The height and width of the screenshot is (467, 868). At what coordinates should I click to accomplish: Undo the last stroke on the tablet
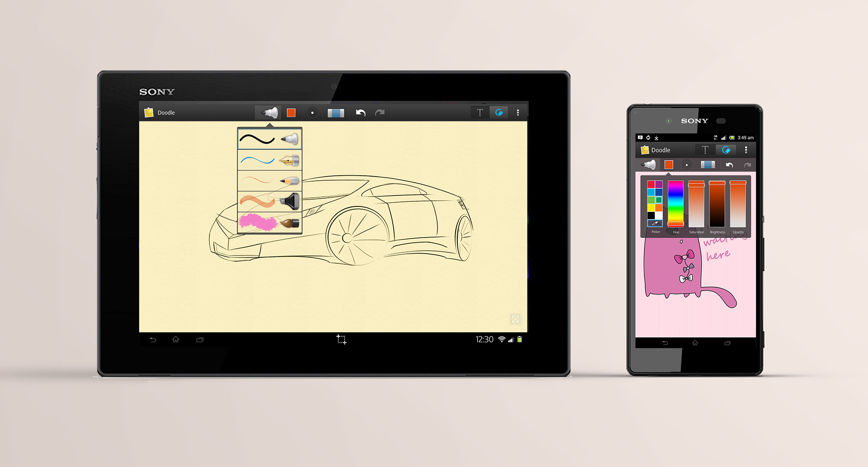coord(360,112)
